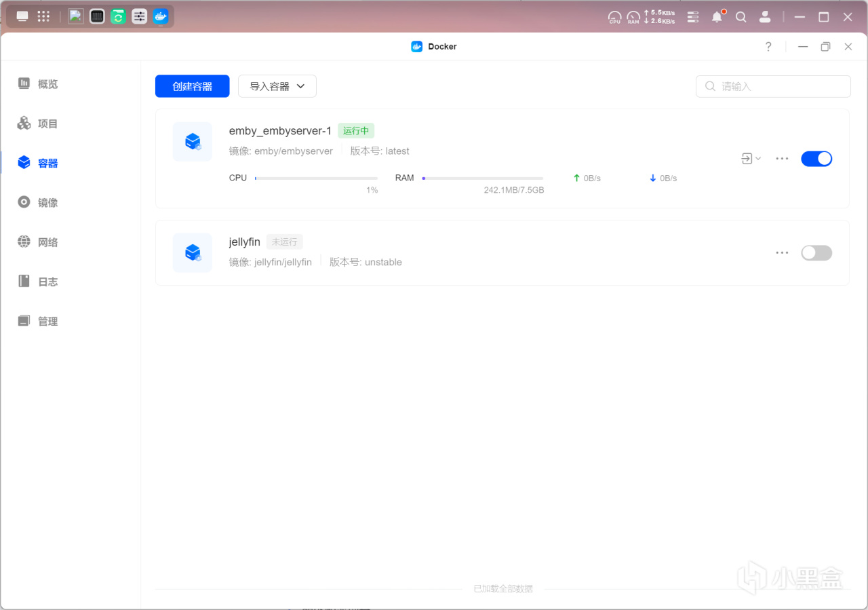The height and width of the screenshot is (610, 868).
Task: Open the task list icon beside the bell
Action: tap(693, 17)
